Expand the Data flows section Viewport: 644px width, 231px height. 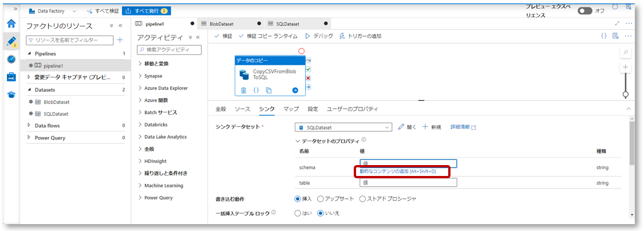pyautogui.click(x=29, y=126)
